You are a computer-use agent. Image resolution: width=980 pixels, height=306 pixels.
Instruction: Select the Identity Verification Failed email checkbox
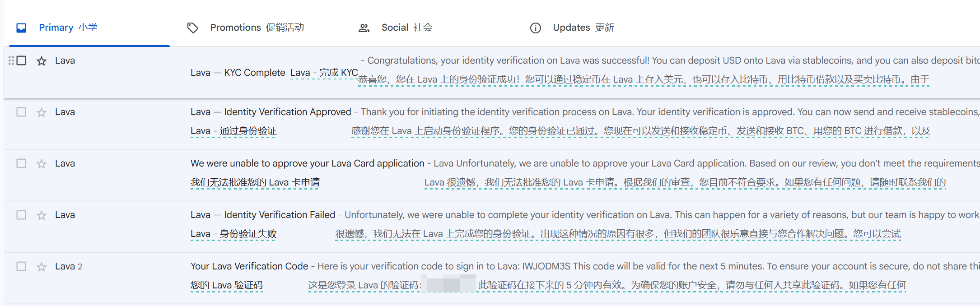21,215
